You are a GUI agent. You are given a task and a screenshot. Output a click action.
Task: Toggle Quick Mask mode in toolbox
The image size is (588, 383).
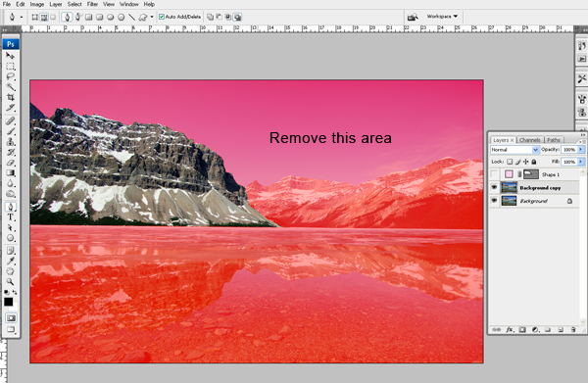(11, 318)
